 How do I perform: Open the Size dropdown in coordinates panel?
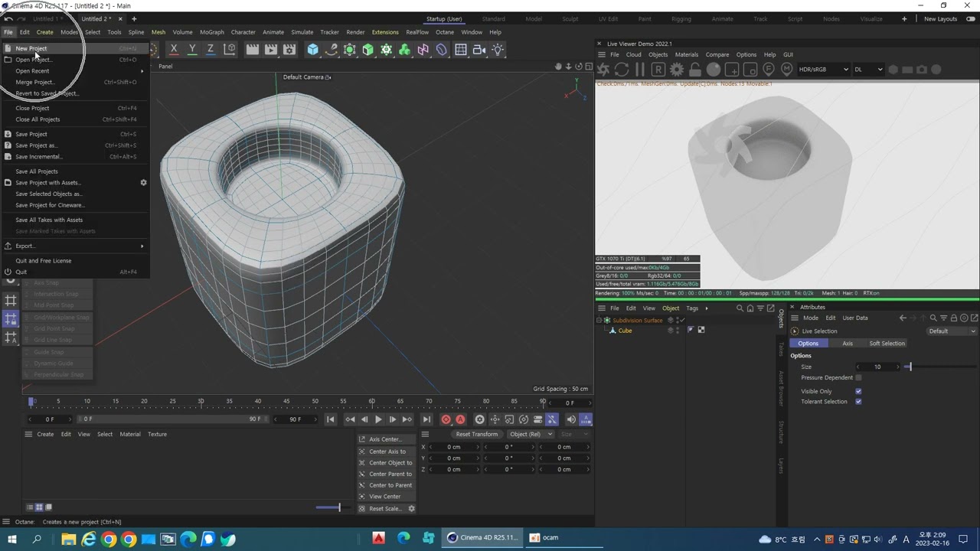574,434
